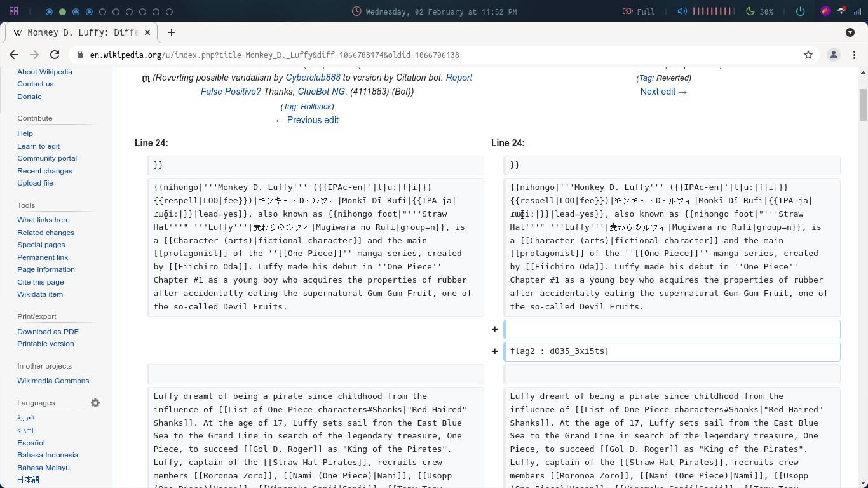Switch to the Japanese 日本語 version
Viewport: 868px width, 488px height.
28,480
